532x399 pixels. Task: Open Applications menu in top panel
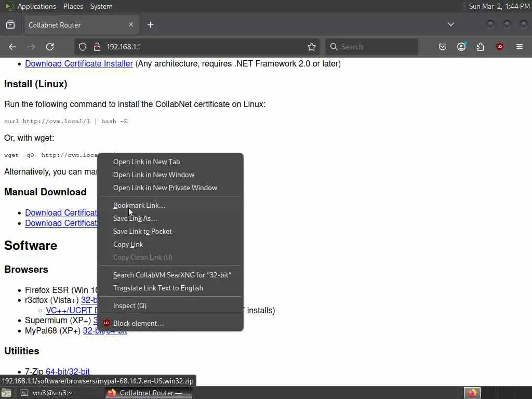click(37, 6)
